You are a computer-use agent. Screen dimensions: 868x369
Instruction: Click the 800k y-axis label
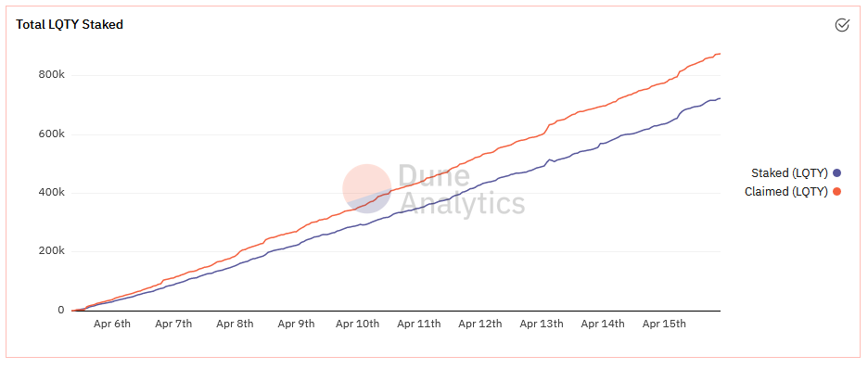(52, 75)
